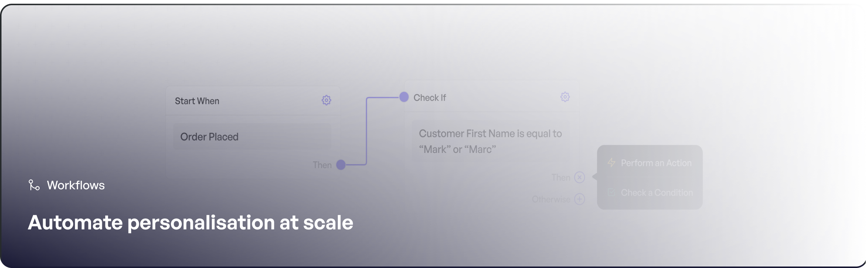This screenshot has height=268, width=868.
Task: Click the Customer First Name condition field
Action: (x=490, y=141)
